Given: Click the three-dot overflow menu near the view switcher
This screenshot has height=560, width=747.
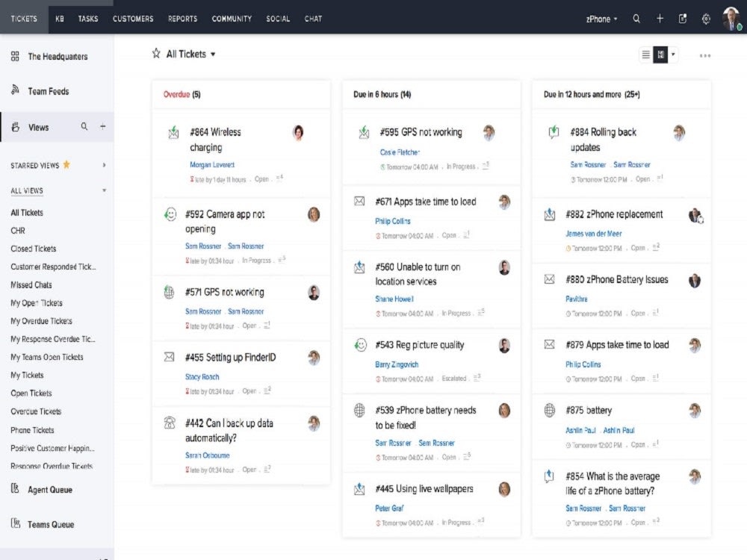Looking at the screenshot, I should 704,54.
